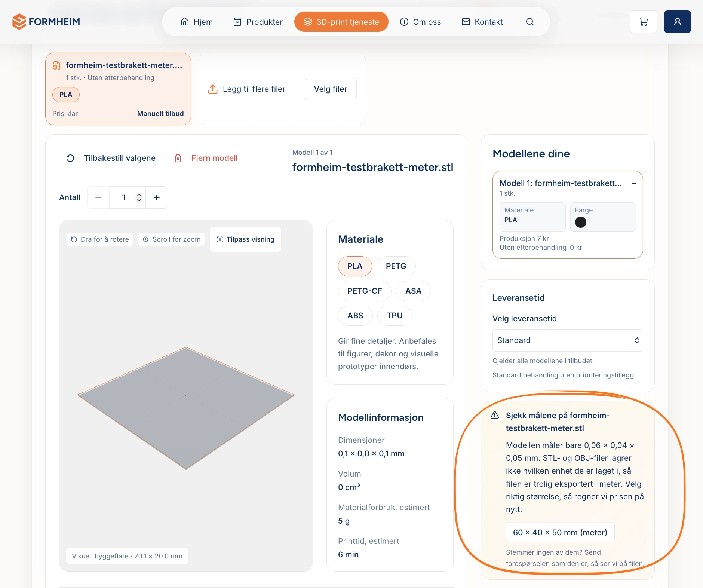This screenshot has height=588, width=703.
Task: Select PLA material
Action: 355,266
